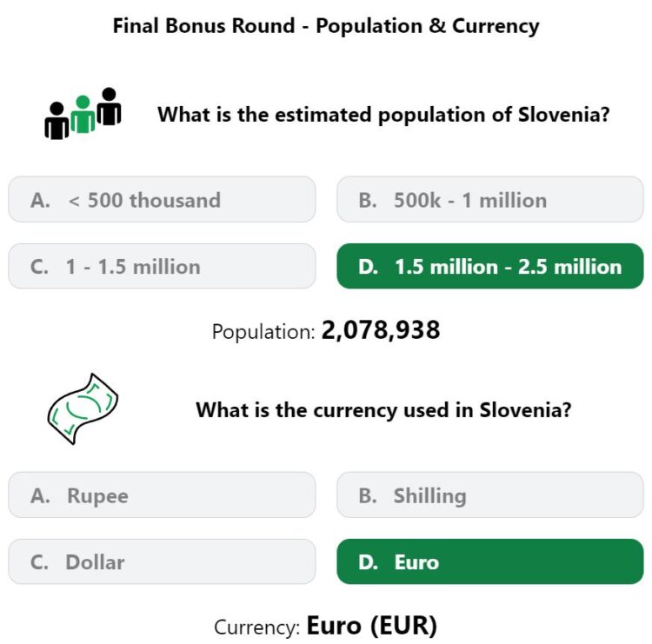Click the green banknote currency icon

pos(83,408)
